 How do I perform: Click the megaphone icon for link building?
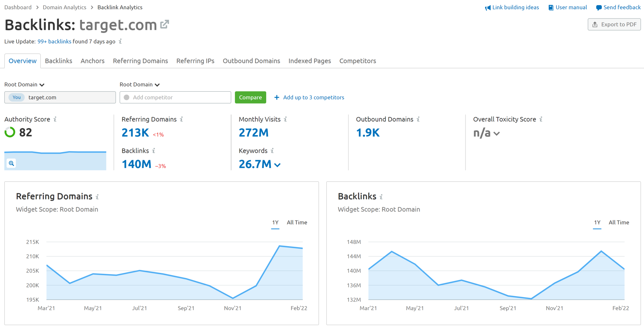[x=488, y=8]
